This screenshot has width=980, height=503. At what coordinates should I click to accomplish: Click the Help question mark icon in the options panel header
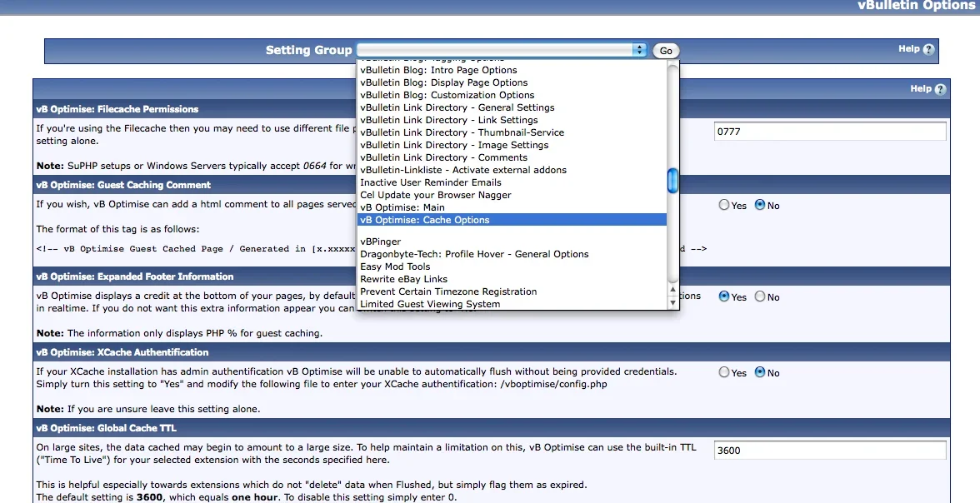click(941, 89)
